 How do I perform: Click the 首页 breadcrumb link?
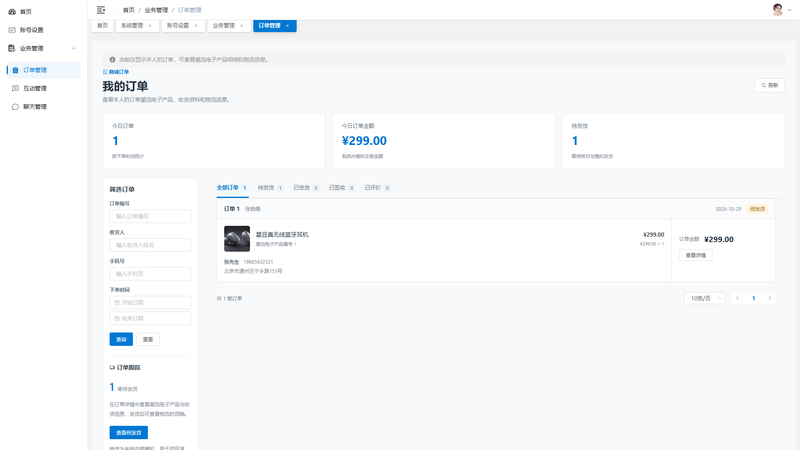pos(129,10)
